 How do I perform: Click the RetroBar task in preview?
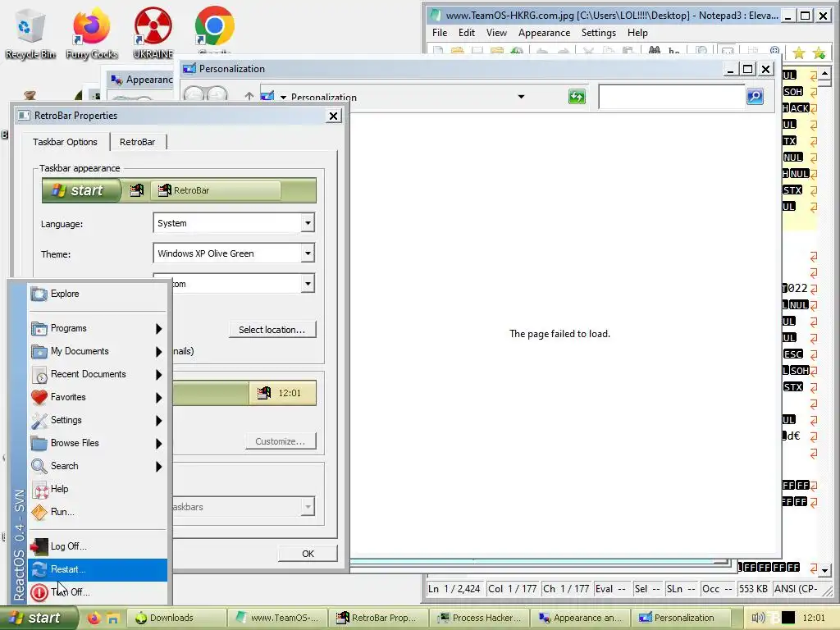pos(216,190)
